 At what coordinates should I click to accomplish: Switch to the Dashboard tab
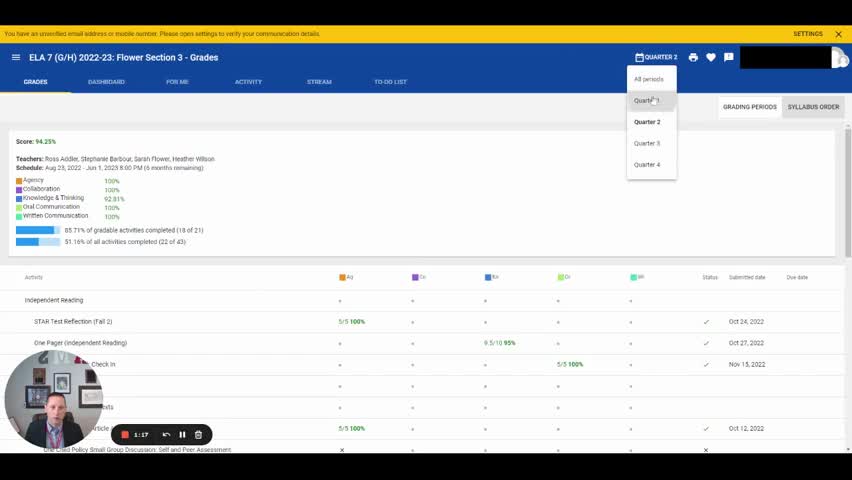106,82
